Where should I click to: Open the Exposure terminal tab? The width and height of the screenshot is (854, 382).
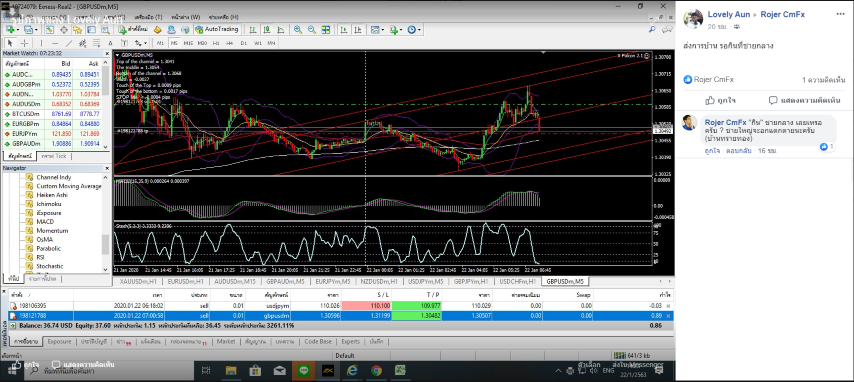(59, 342)
